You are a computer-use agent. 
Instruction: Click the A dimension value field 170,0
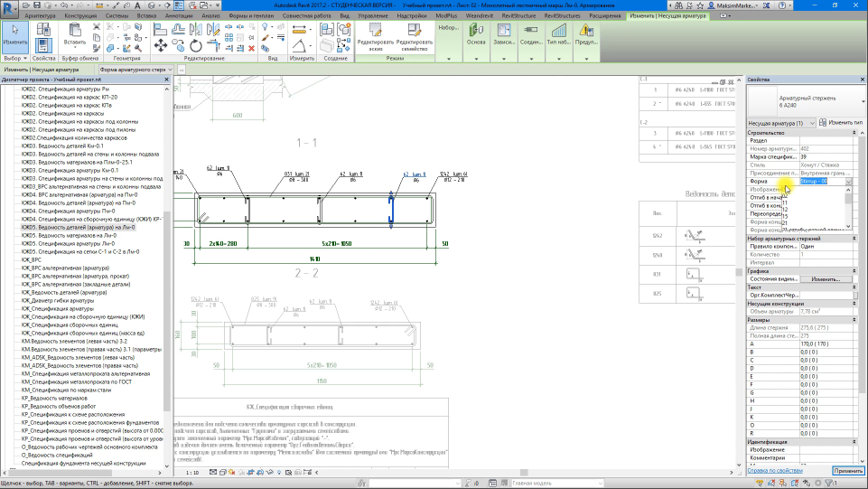coord(826,343)
